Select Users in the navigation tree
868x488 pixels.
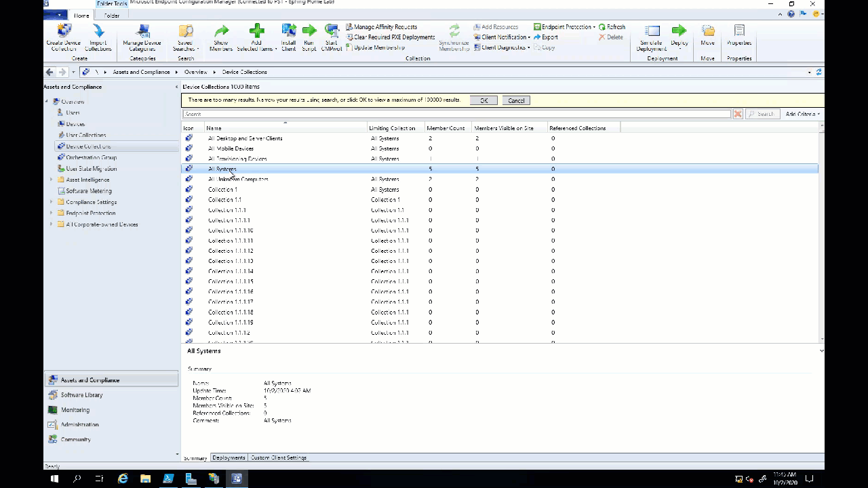point(73,113)
